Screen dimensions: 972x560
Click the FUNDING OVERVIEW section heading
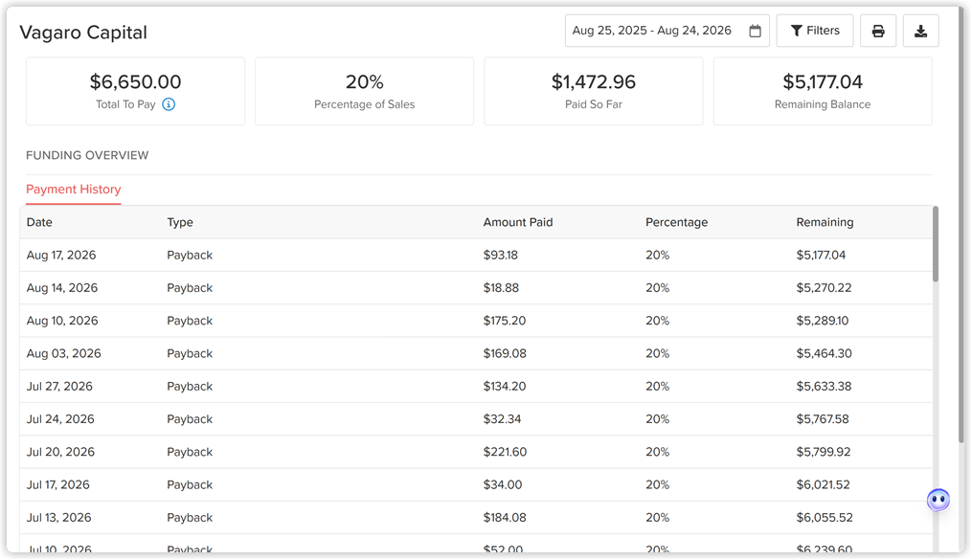87,155
